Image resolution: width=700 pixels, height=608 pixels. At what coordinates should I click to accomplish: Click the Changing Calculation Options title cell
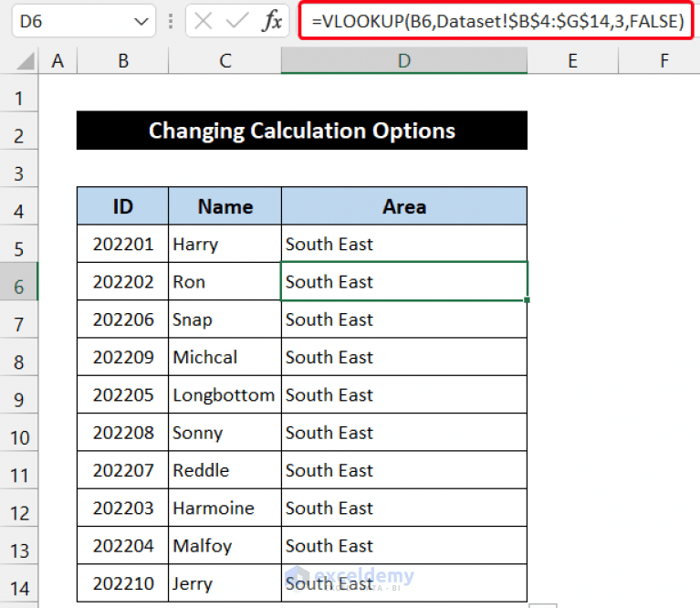click(x=302, y=131)
